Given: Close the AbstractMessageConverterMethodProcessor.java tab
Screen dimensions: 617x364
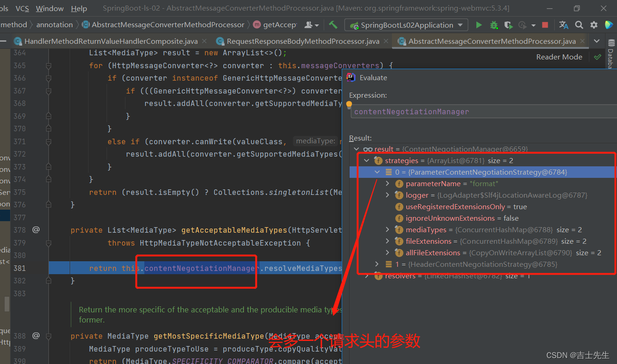Looking at the screenshot, I should [x=582, y=41].
